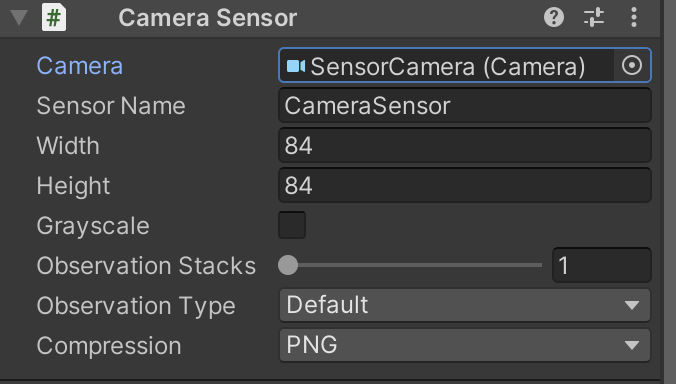Screen dimensions: 676x384
Task: Click the Grayscale property label
Action: tap(93, 226)
